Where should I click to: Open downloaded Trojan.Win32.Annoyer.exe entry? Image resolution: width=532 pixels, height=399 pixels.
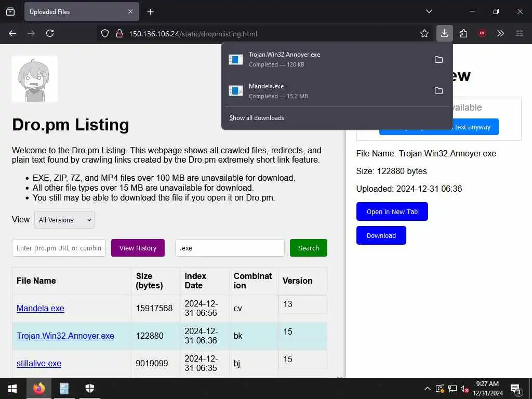tap(326, 59)
